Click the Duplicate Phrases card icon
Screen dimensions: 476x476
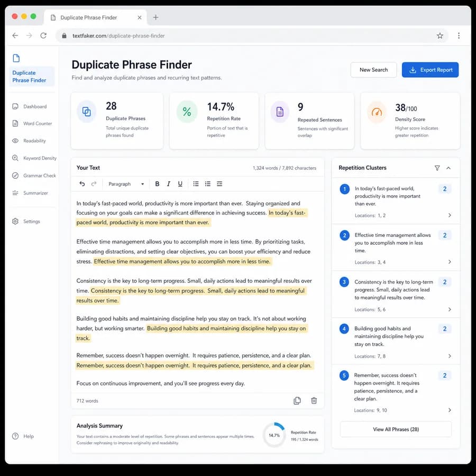[87, 112]
